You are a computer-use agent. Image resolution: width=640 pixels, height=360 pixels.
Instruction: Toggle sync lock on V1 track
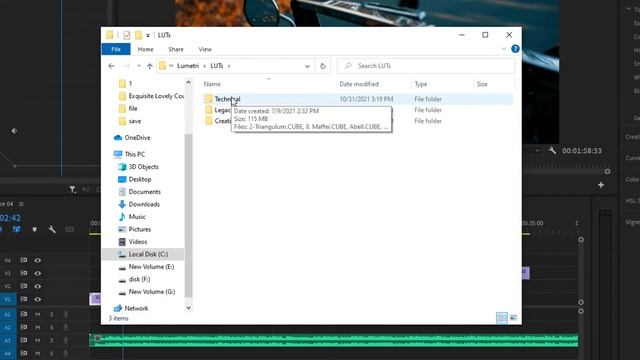tap(24, 300)
